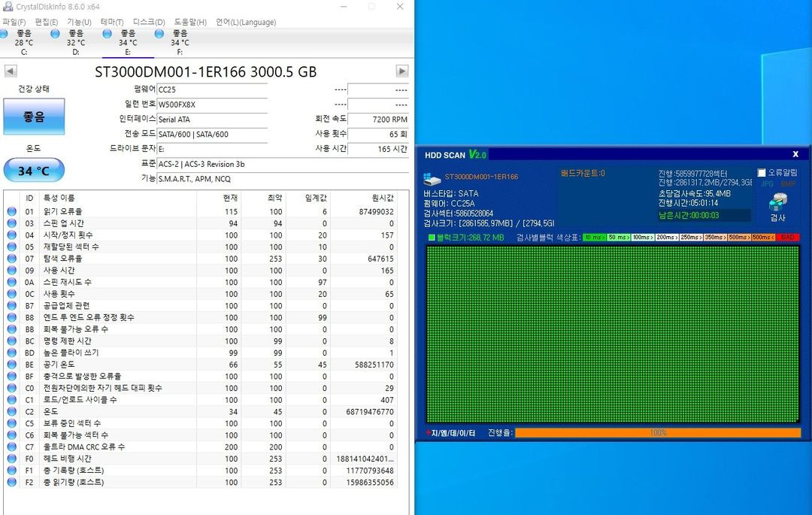Click the 좋음 health status button
Screen dimensions: 812x515
[33, 117]
